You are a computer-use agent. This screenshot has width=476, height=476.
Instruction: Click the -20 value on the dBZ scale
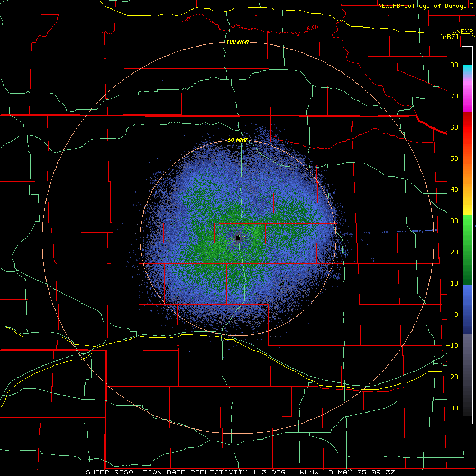coord(452,377)
